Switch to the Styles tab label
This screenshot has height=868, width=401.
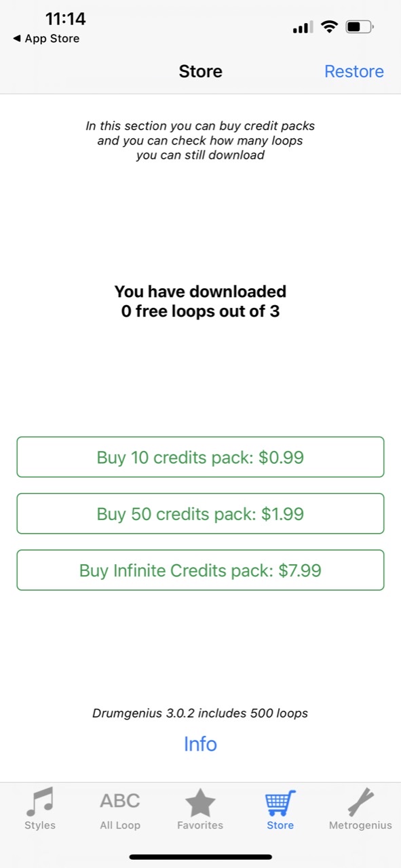tap(40, 825)
